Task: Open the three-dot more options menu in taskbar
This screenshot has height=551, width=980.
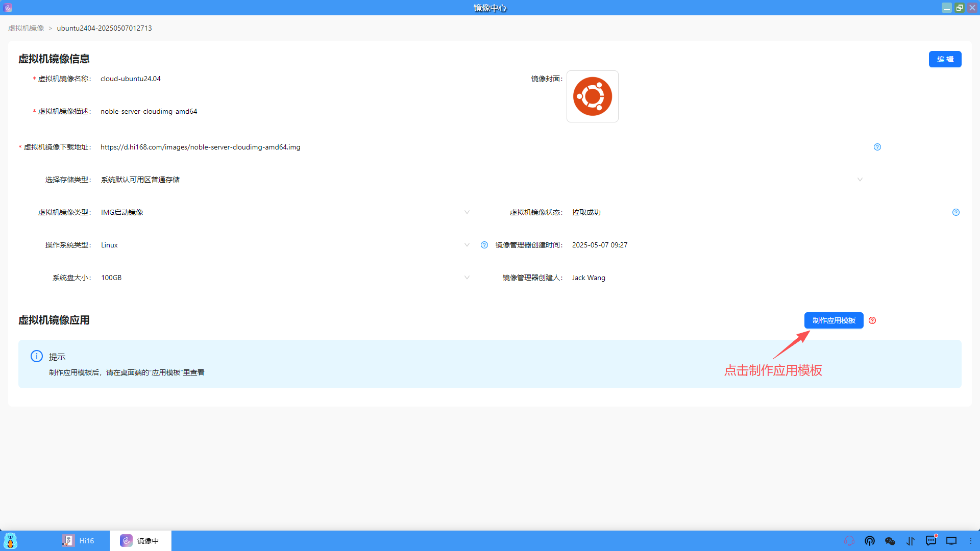Action: 972,541
